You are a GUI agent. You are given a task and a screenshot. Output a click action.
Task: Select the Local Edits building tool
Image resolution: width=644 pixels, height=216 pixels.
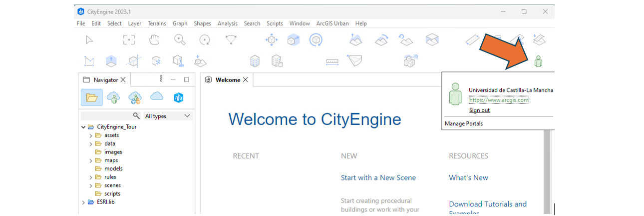[x=277, y=61]
